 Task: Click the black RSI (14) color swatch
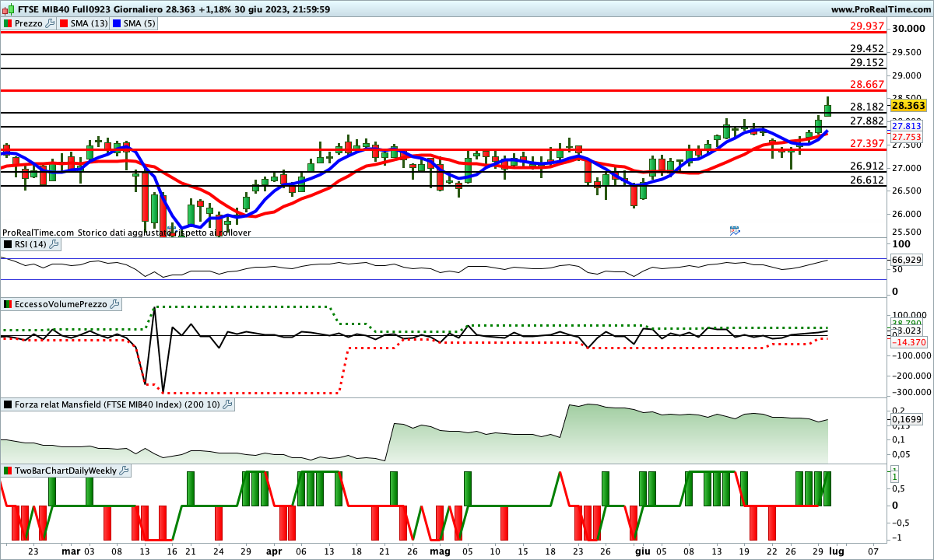[7, 244]
